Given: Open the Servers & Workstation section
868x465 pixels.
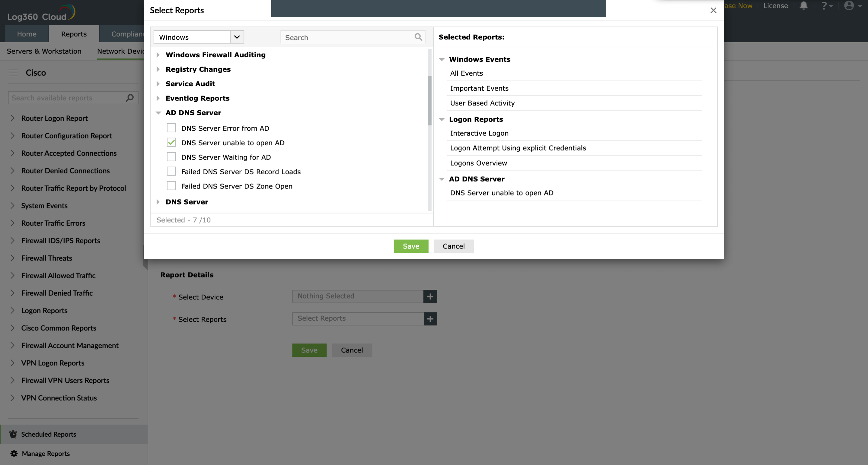Looking at the screenshot, I should click(44, 51).
